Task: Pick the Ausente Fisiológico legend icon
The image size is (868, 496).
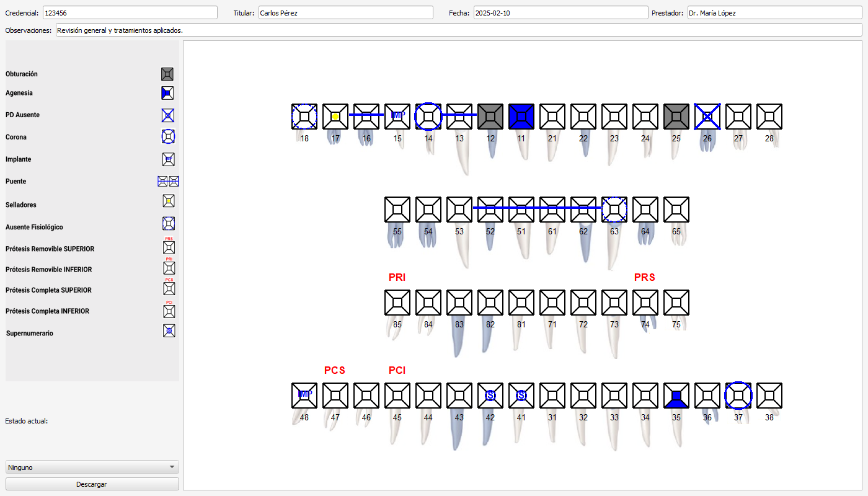Action: coord(168,223)
